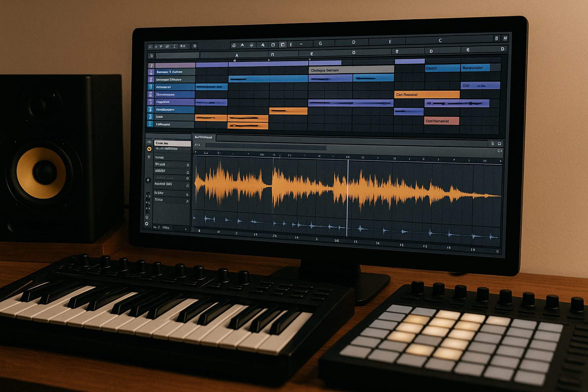Expand the down-arrow dropdown in the top-left toolbar

[x=161, y=46]
